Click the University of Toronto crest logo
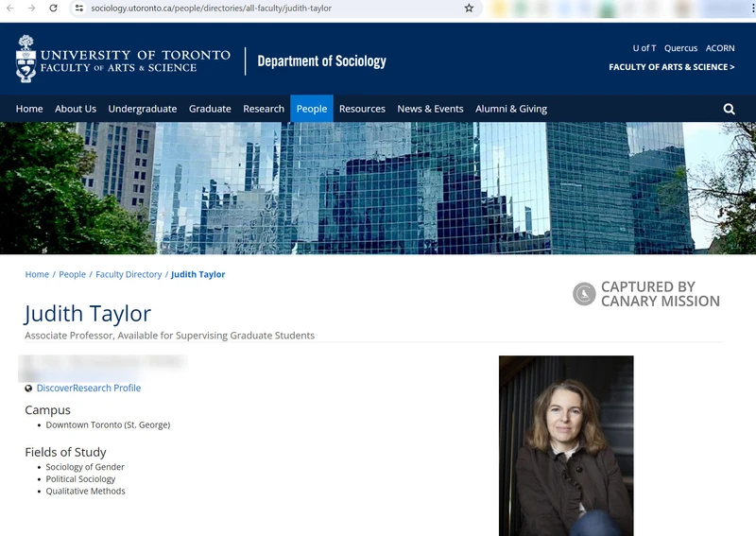This screenshot has height=536, width=756. click(x=26, y=59)
